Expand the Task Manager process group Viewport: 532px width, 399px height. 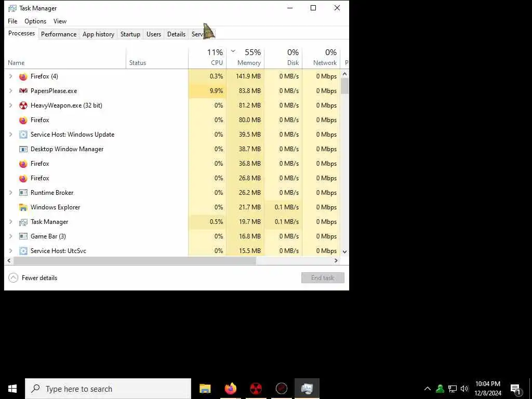tap(10, 222)
